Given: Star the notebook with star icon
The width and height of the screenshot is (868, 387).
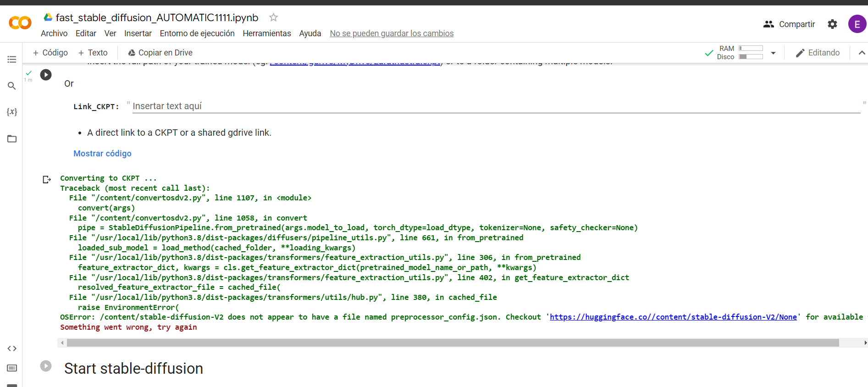Looking at the screenshot, I should pos(273,17).
